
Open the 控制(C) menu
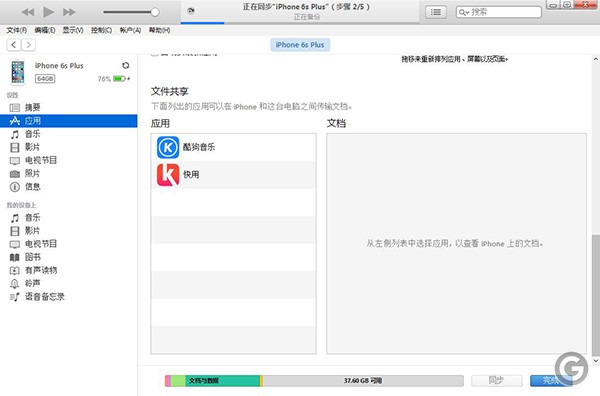(x=101, y=30)
